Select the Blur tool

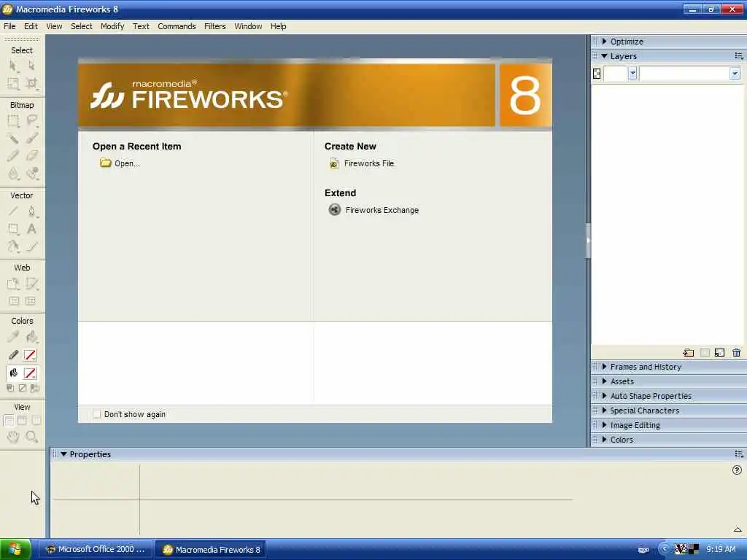point(13,174)
